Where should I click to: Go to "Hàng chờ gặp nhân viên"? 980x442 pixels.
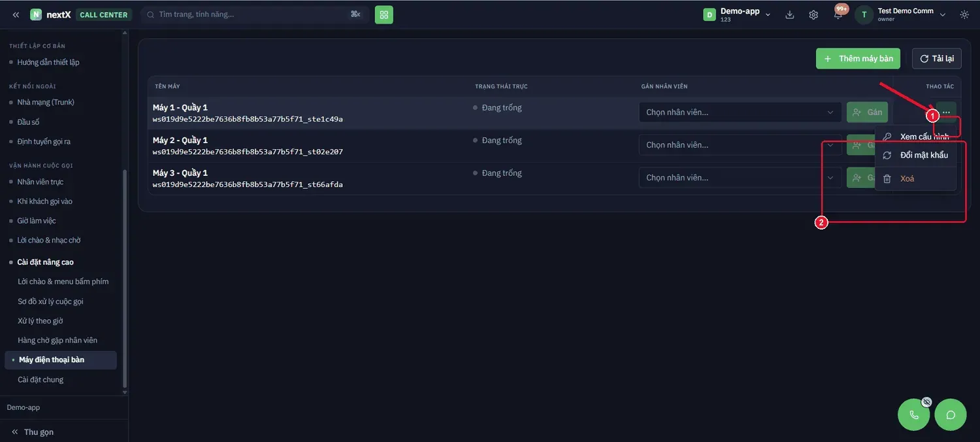tap(57, 340)
